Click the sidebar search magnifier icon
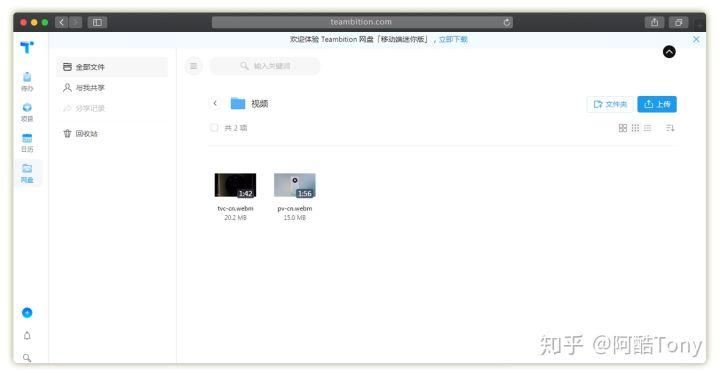The width and height of the screenshot is (720, 377). (27, 357)
